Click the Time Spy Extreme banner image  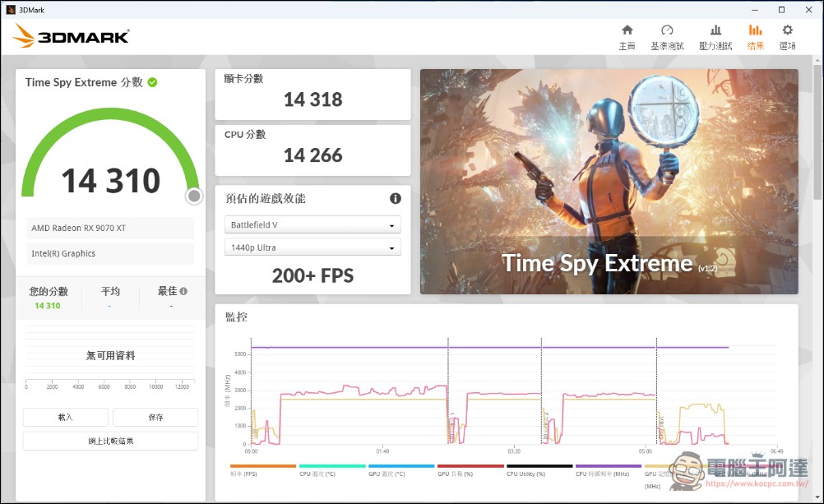[x=609, y=181]
